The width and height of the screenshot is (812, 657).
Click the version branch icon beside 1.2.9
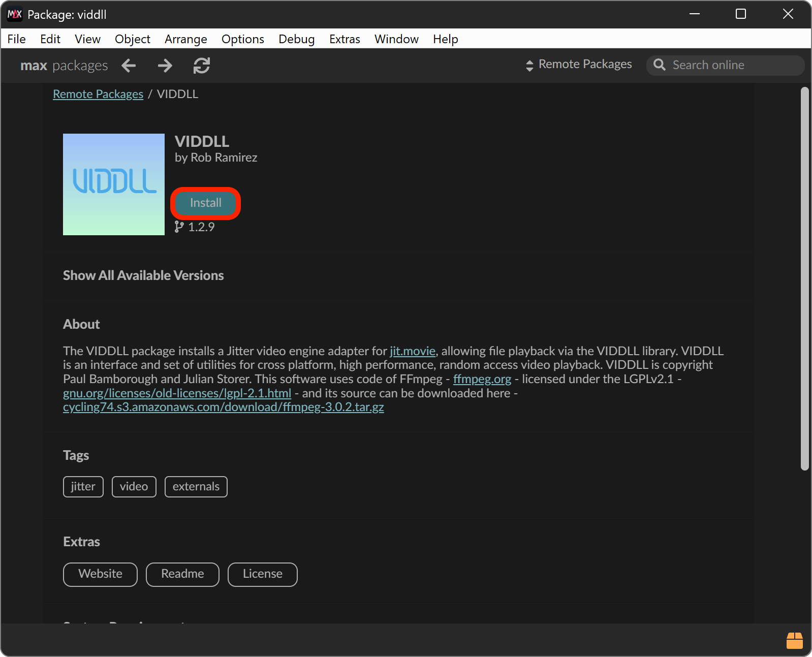click(x=179, y=227)
